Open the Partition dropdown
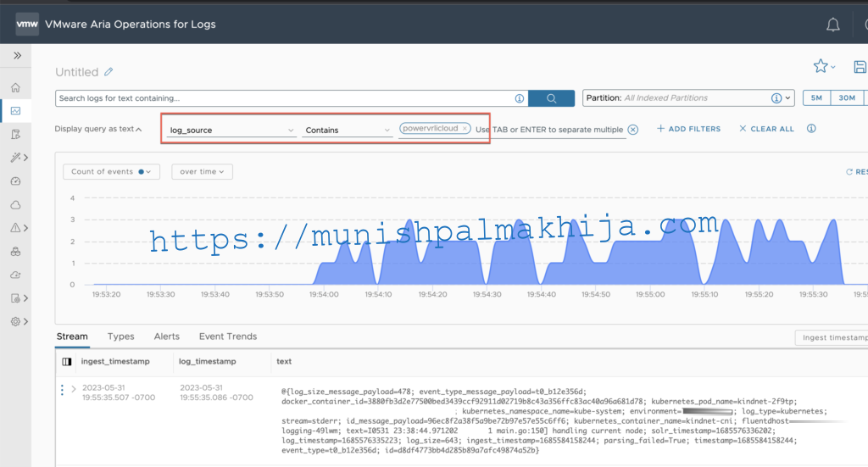This screenshot has width=868, height=467. (x=688, y=98)
